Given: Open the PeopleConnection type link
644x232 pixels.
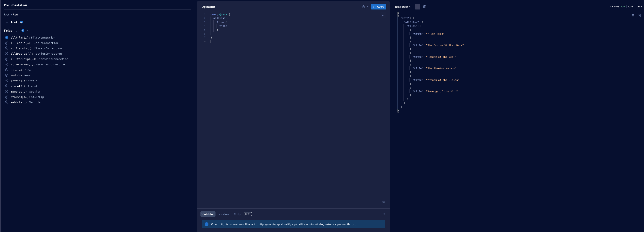Looking at the screenshot, I should (x=46, y=43).
